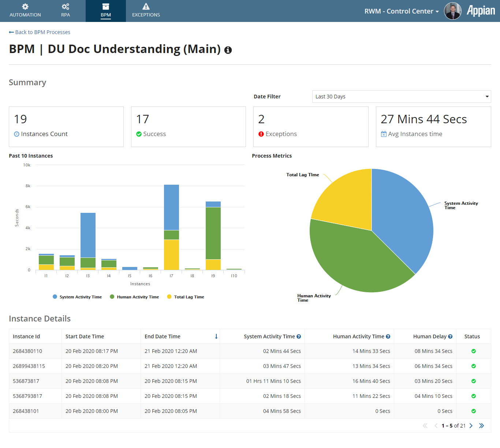The width and height of the screenshot is (500, 448).
Task: Click the 19 Instances Count card
Action: pos(66,127)
